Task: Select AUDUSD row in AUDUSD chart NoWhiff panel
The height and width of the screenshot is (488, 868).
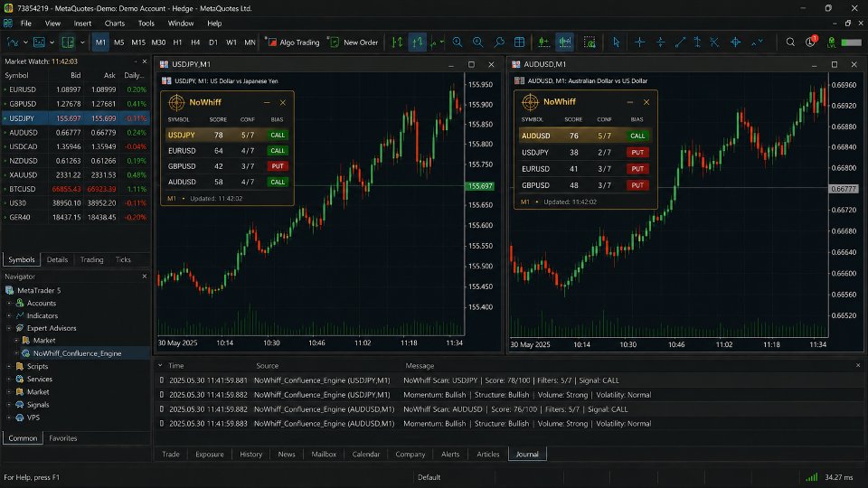Action: click(585, 136)
